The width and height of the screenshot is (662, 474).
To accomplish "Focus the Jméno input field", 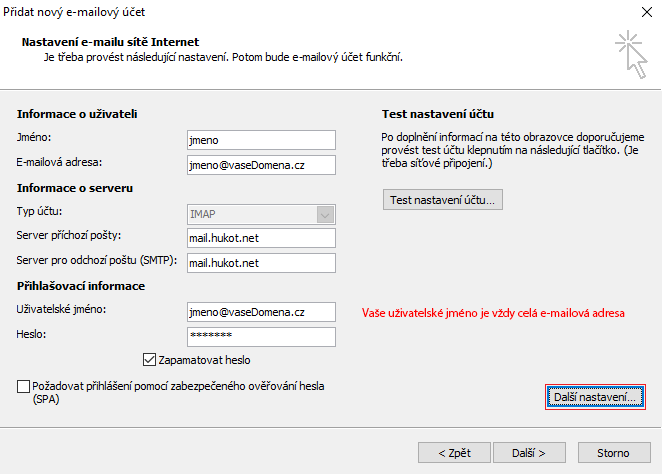I will 261,140.
